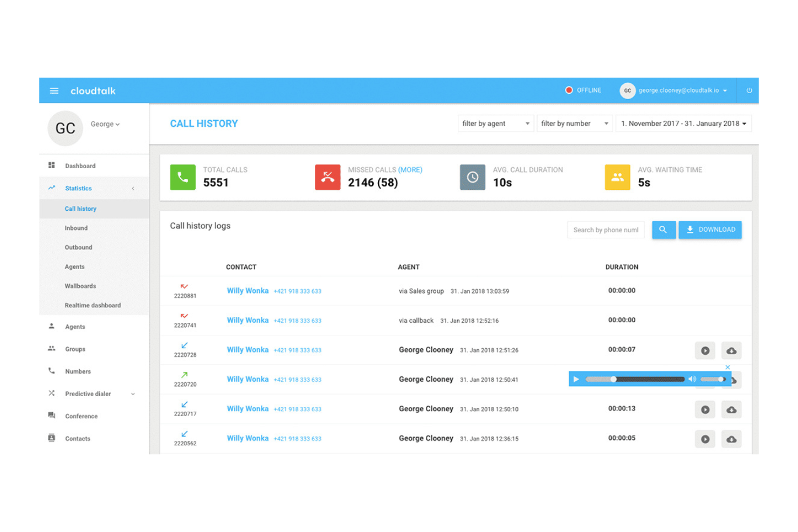The image size is (798, 532).
Task: Click the green Total Calls phone icon
Action: click(x=182, y=177)
